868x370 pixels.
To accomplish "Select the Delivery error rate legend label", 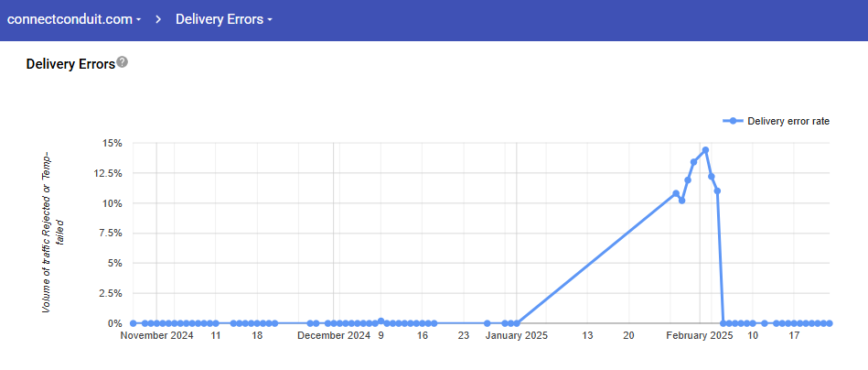I will pos(788,121).
